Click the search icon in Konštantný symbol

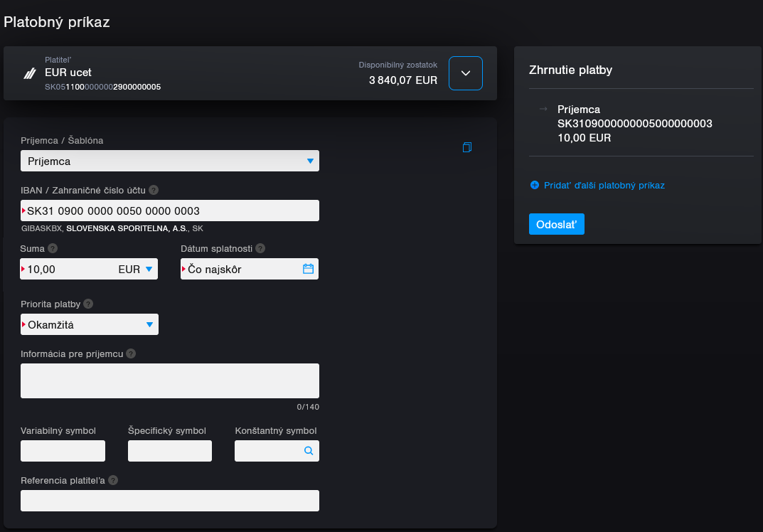pos(309,451)
